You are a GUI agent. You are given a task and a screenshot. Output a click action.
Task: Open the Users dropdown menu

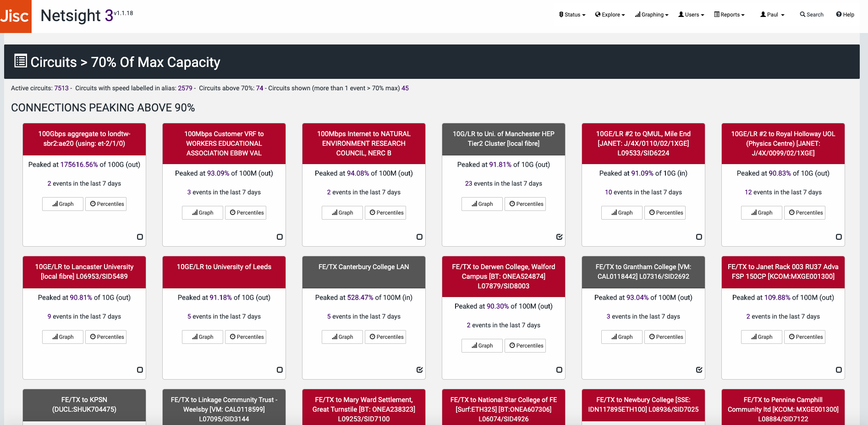pyautogui.click(x=691, y=15)
